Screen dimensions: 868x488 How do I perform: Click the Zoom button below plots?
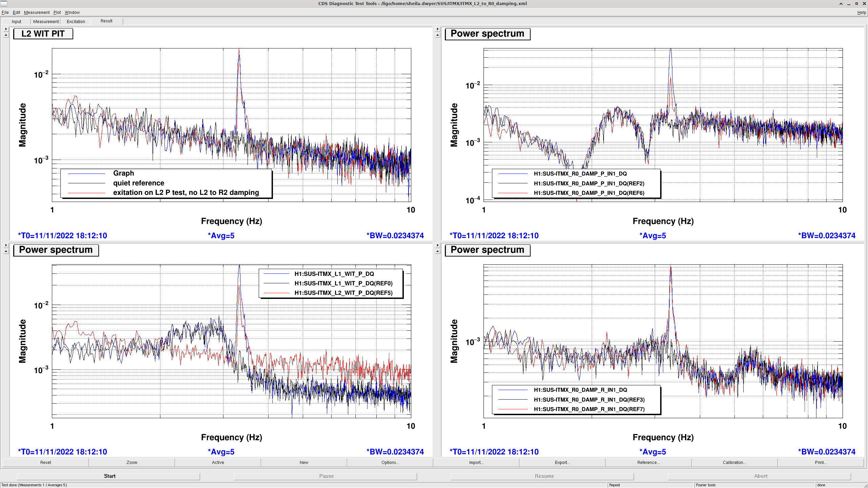coord(132,462)
